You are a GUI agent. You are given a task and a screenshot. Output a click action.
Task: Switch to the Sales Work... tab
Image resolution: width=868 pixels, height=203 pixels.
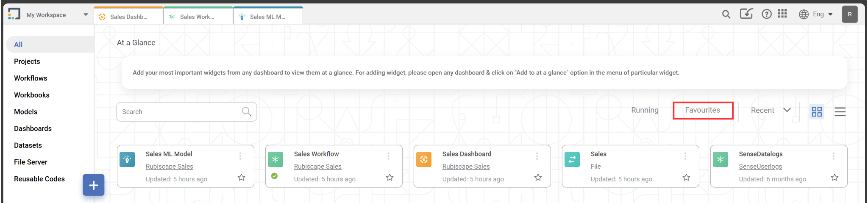coord(198,17)
